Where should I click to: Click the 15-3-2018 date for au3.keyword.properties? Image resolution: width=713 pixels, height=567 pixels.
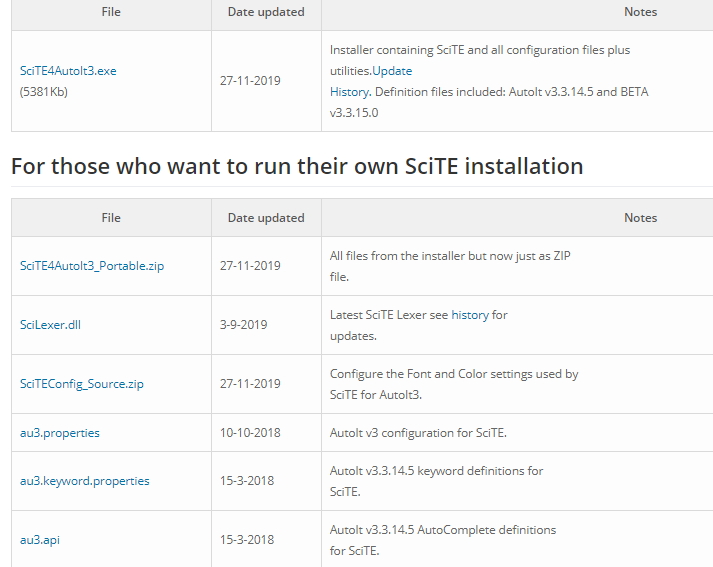click(247, 481)
